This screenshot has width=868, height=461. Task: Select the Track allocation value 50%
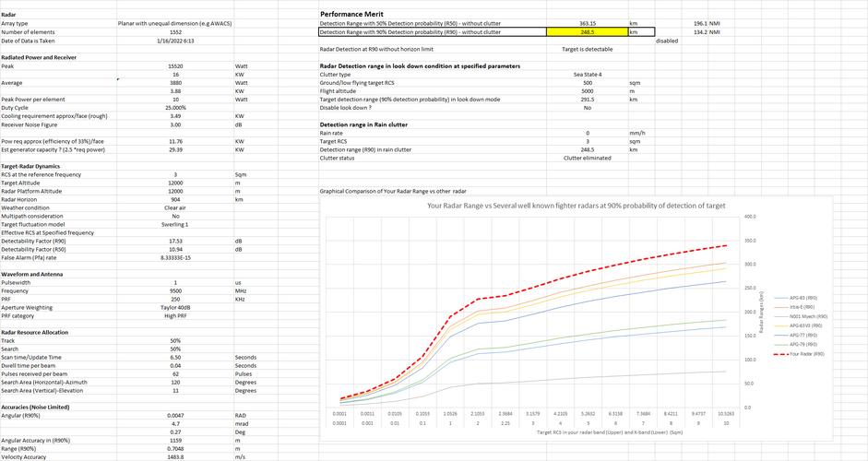point(175,340)
